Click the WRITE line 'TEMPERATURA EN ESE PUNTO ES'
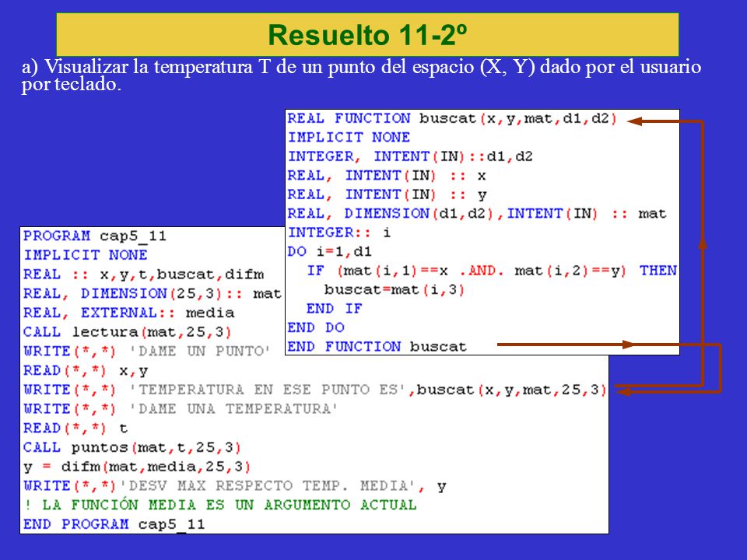747x560 pixels. point(315,390)
